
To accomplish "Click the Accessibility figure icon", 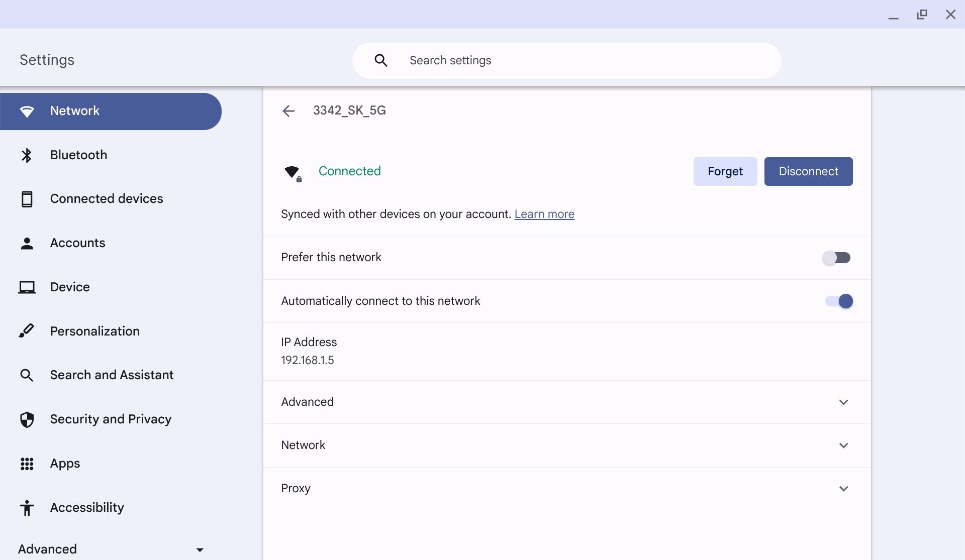I will pyautogui.click(x=27, y=508).
